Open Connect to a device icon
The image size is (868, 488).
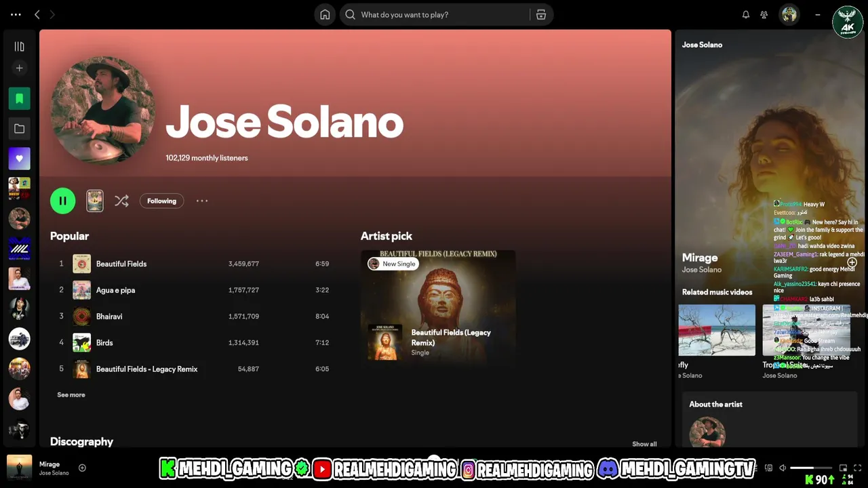pyautogui.click(x=768, y=468)
